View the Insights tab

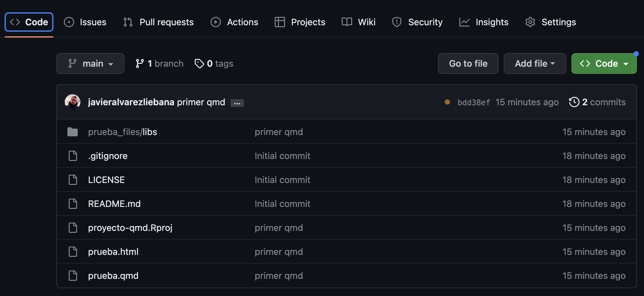484,22
